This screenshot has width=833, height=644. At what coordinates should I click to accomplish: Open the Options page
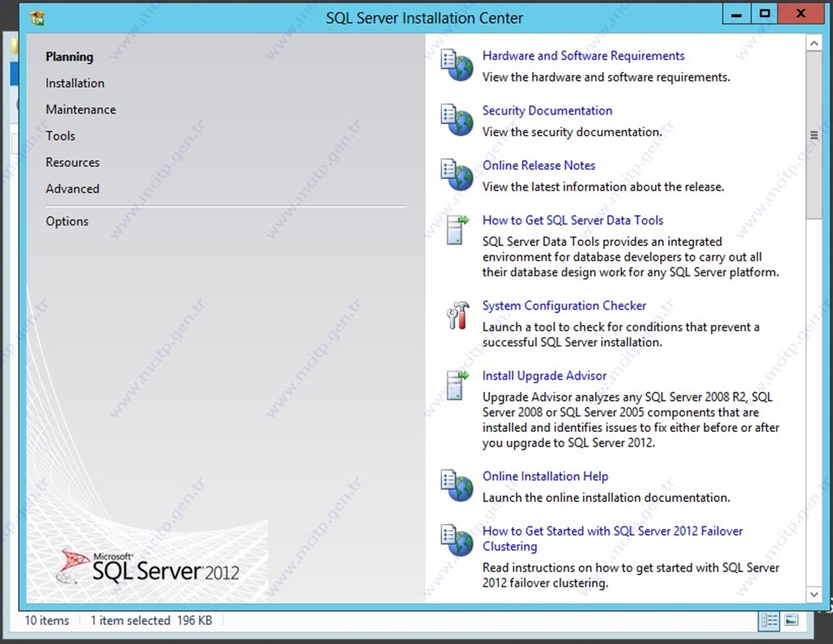[67, 222]
